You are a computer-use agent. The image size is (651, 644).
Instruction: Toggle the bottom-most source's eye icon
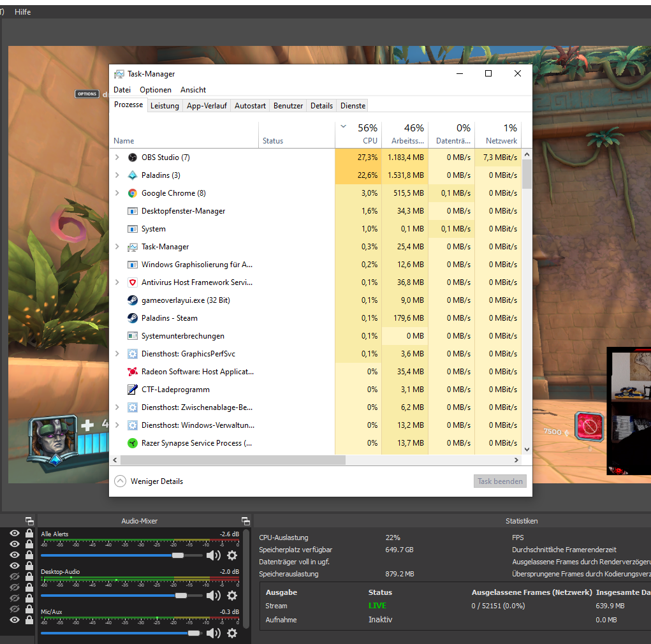[x=15, y=620]
